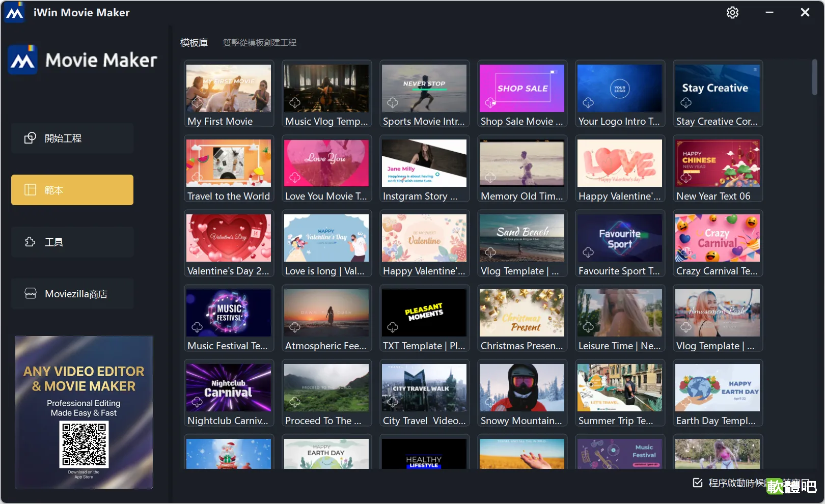
Task: Select Summer Trip template thumbnail
Action: pos(620,387)
